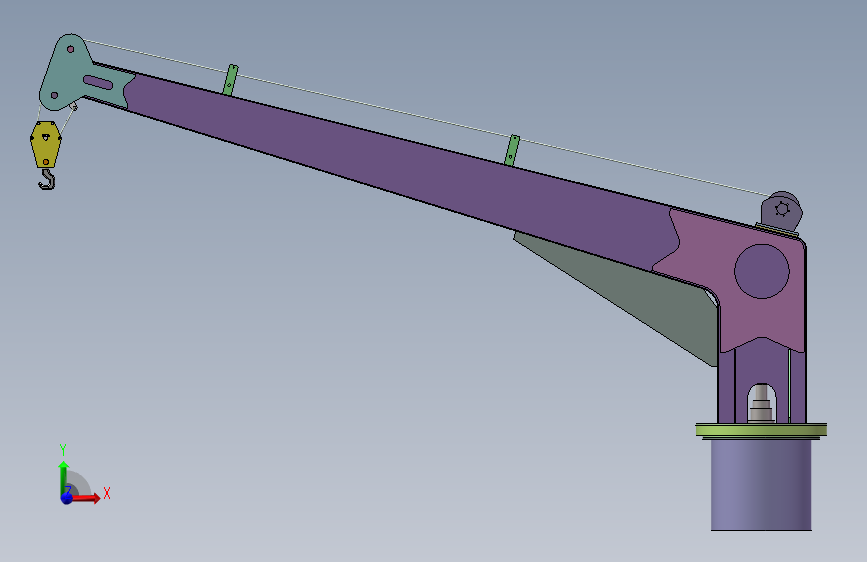Click the red X axis arrow
This screenshot has width=867, height=562.
click(x=86, y=498)
